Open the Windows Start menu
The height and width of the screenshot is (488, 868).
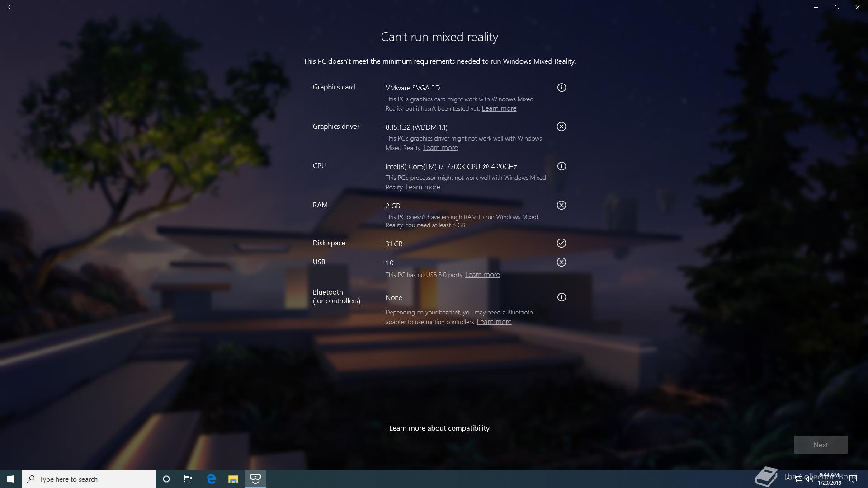pos(11,479)
